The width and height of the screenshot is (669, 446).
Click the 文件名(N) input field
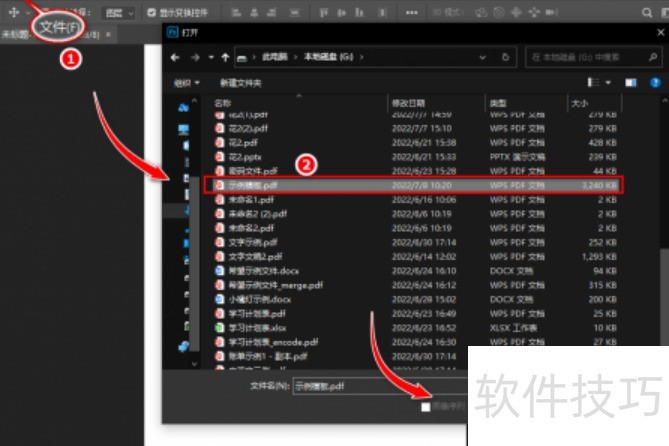coord(380,386)
